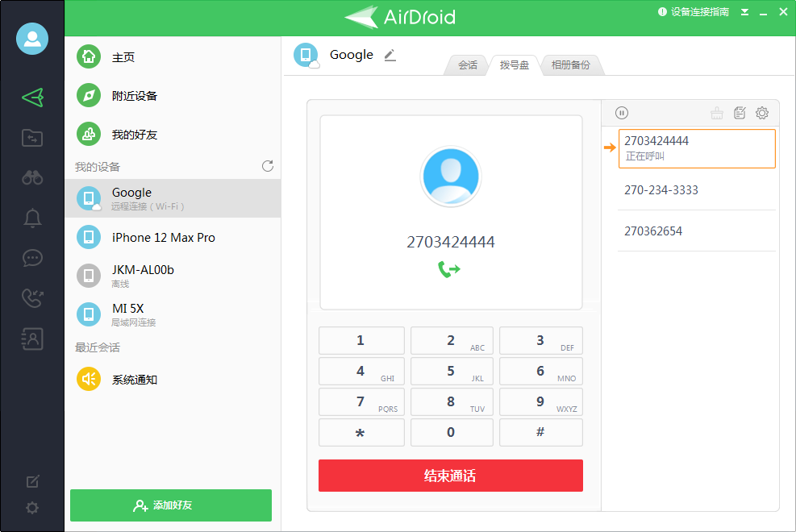Switch to the 会话 tab
This screenshot has width=796, height=532.
468,65
